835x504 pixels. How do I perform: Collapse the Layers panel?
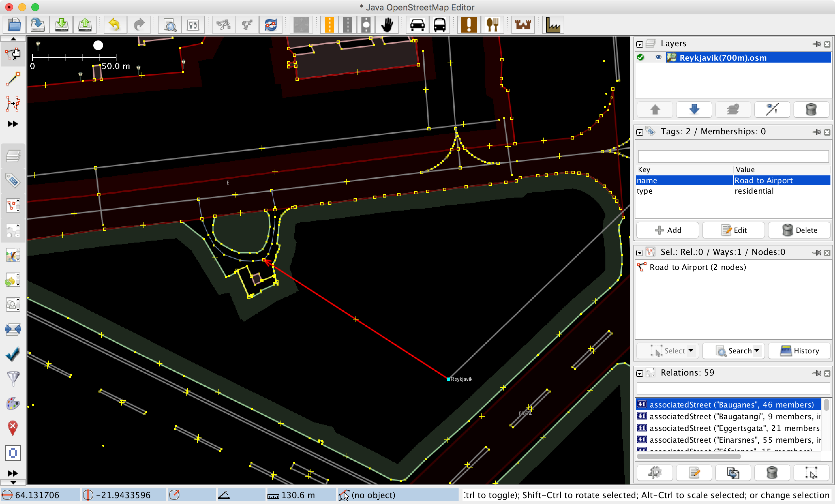(639, 44)
